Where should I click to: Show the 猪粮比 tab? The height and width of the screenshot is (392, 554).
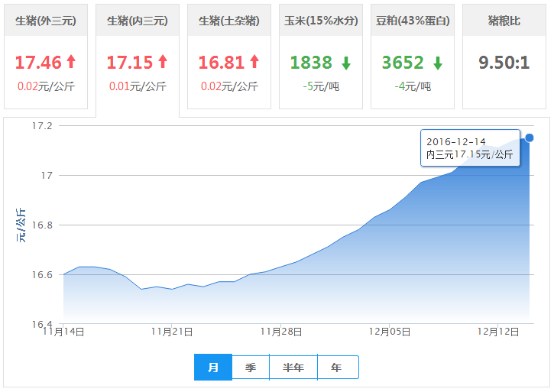tap(504, 21)
